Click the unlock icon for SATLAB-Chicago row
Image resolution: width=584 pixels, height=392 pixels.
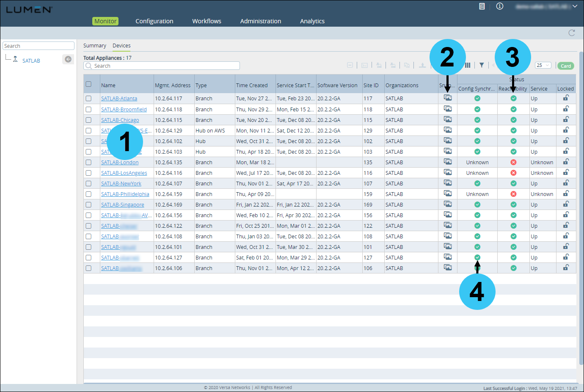[x=566, y=119]
